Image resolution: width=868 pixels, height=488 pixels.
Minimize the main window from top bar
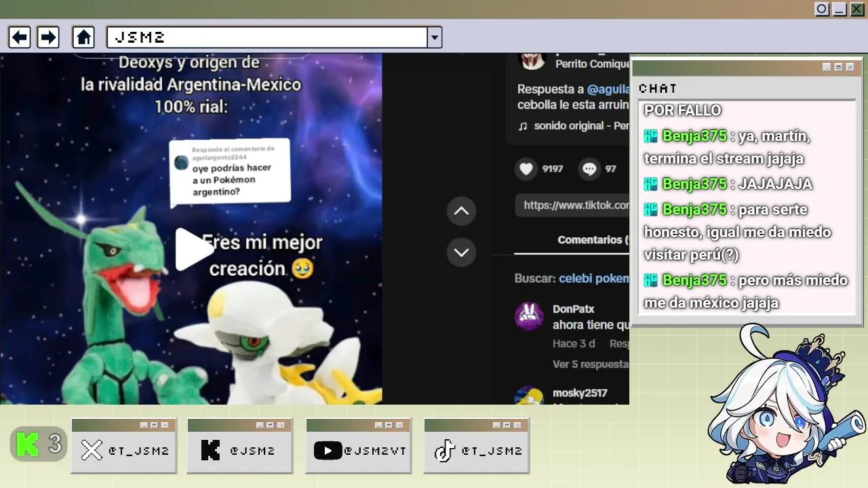pyautogui.click(x=840, y=9)
